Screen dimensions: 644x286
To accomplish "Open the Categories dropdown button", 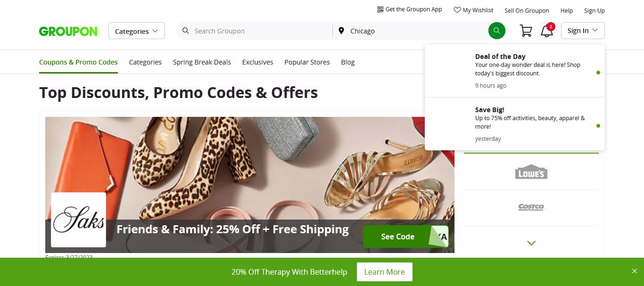I will (x=137, y=31).
